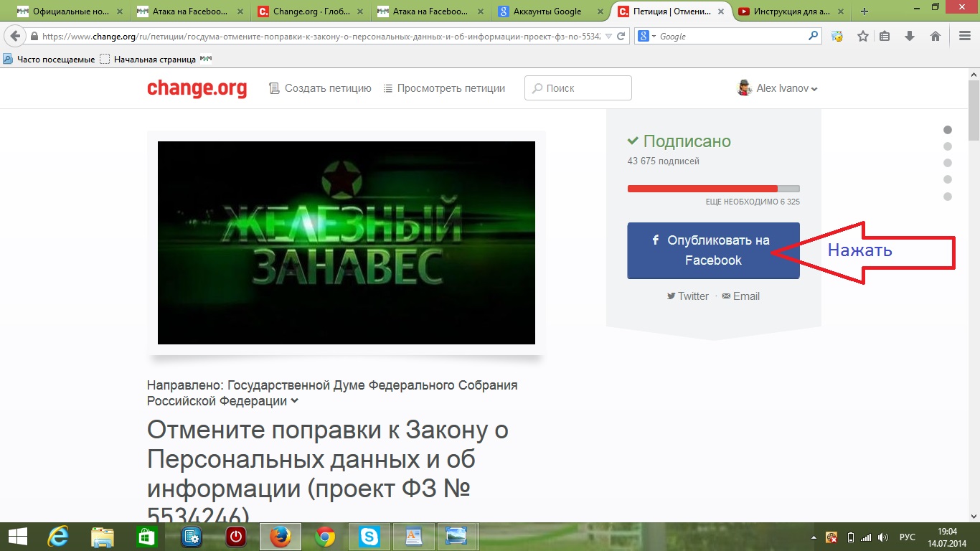This screenshot has width=980, height=551.
Task: Open the downloads arrow icon
Action: point(910,36)
